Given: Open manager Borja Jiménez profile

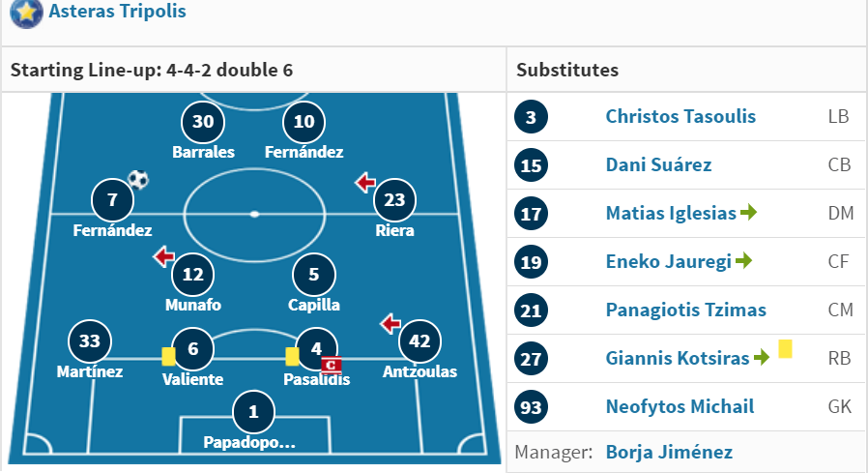Looking at the screenshot, I should point(669,452).
